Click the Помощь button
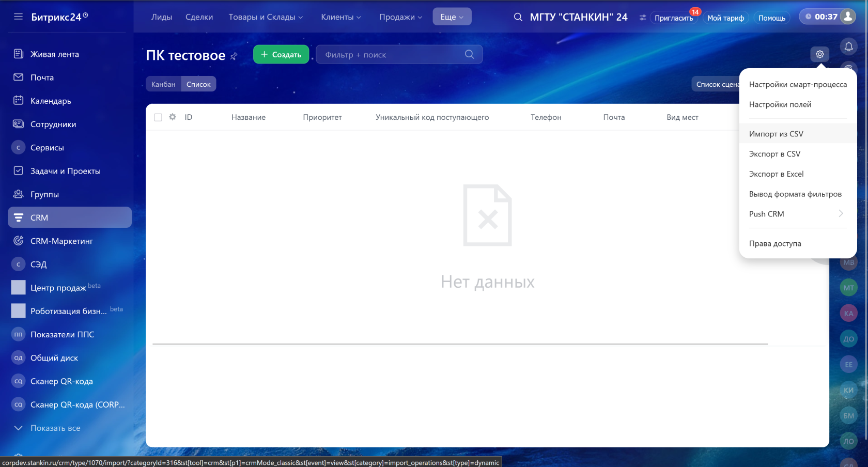Viewport: 868px width, 467px height. [771, 18]
